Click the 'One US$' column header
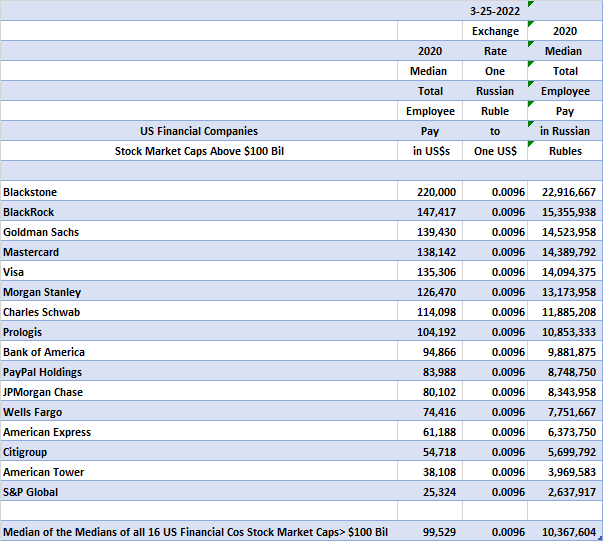Image resolution: width=603 pixels, height=541 pixels. tap(495, 151)
